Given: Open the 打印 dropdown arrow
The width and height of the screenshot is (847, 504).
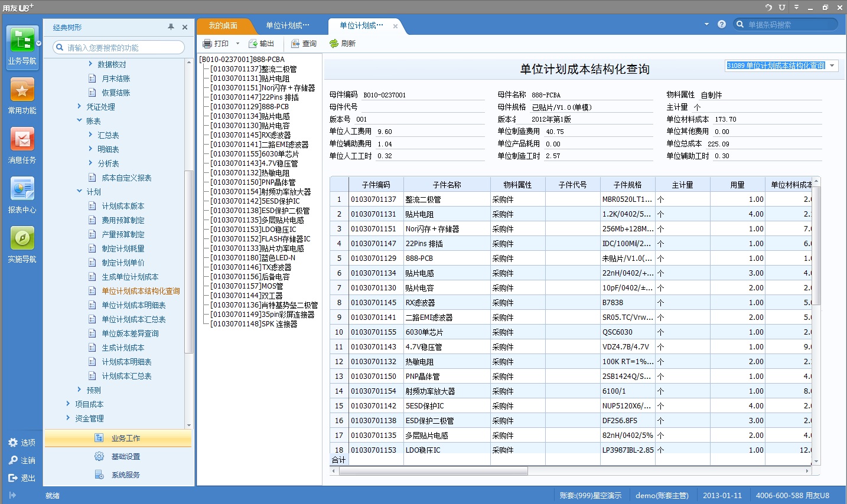Looking at the screenshot, I should coord(237,44).
